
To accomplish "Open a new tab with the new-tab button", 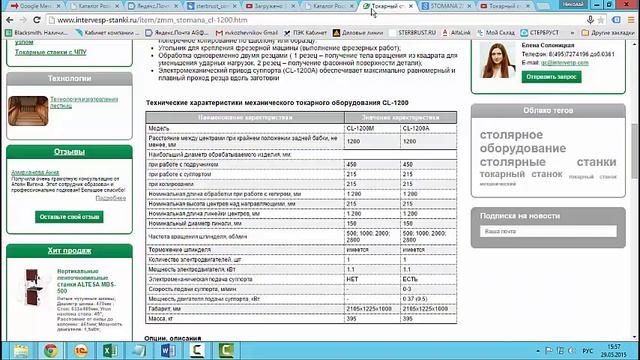I will [544, 6].
